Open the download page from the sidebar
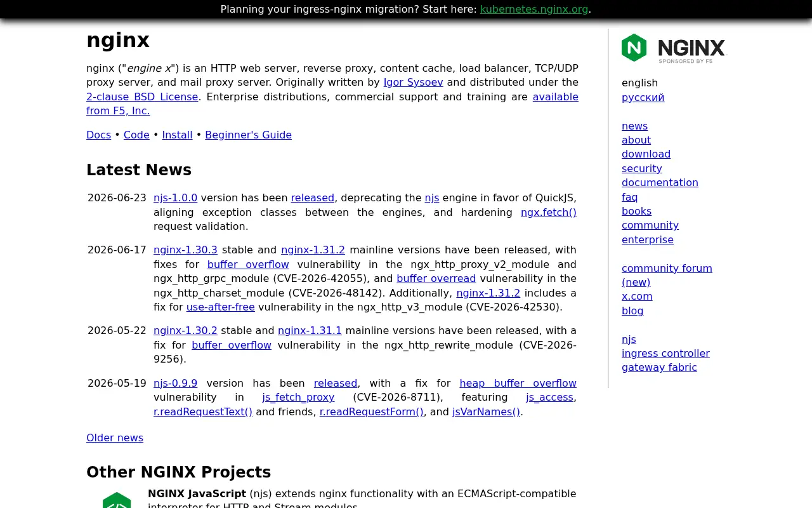 pyautogui.click(x=646, y=154)
